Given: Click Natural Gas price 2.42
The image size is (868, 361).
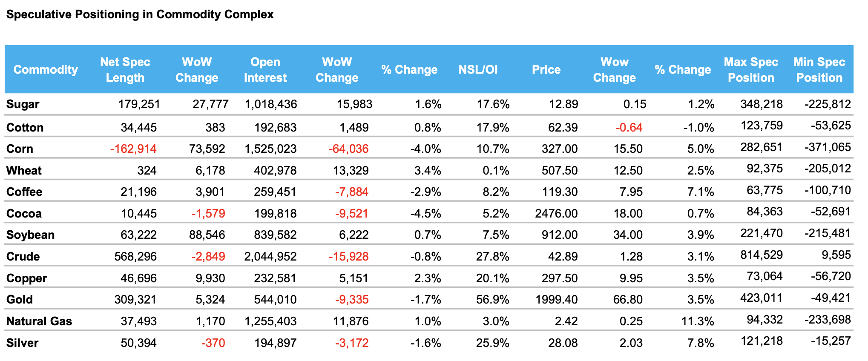Looking at the screenshot, I should [566, 321].
